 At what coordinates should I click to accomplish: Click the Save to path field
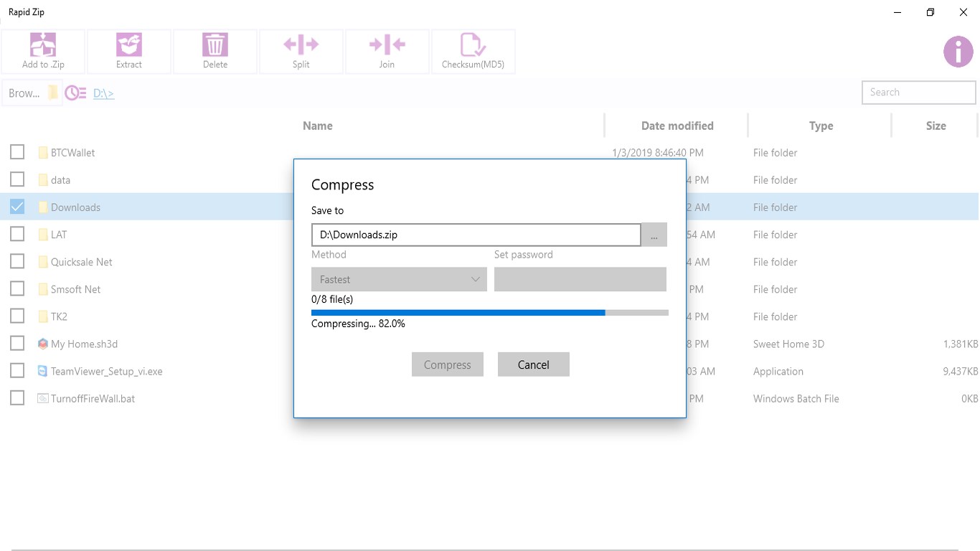coord(476,235)
